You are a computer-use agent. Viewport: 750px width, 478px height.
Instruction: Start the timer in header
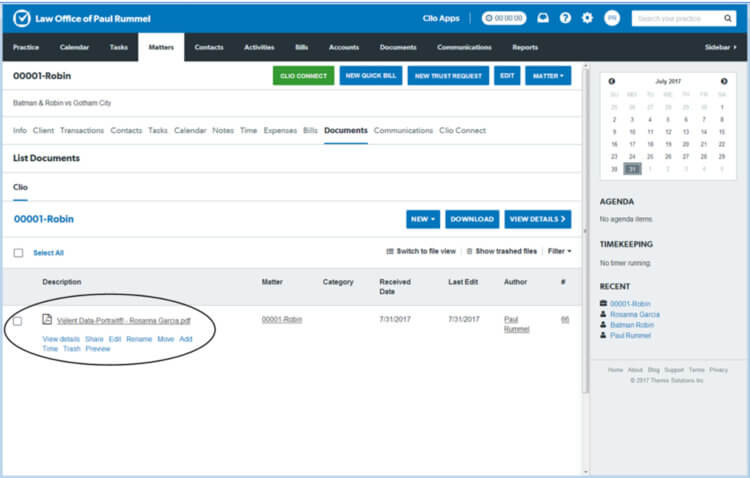point(504,18)
